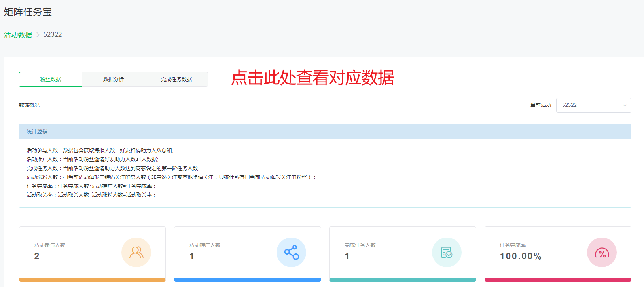
Task: Open the 完成任务数据 tab
Action: 176,79
